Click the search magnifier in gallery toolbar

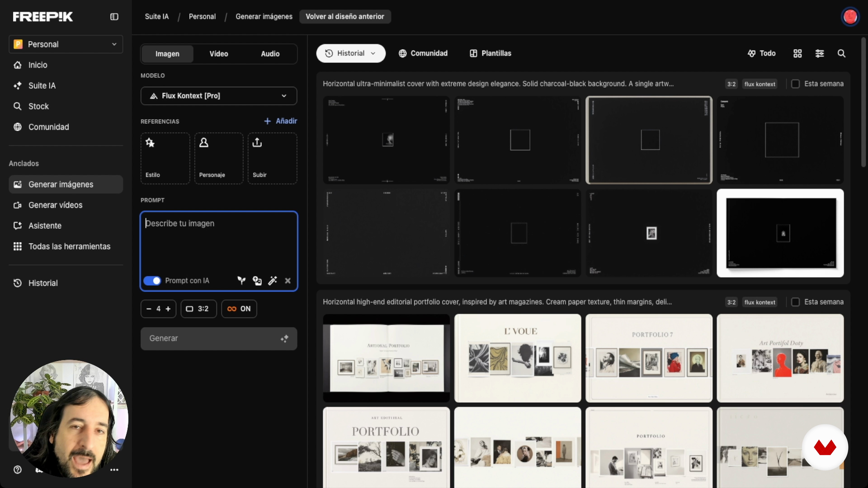pyautogui.click(x=841, y=53)
